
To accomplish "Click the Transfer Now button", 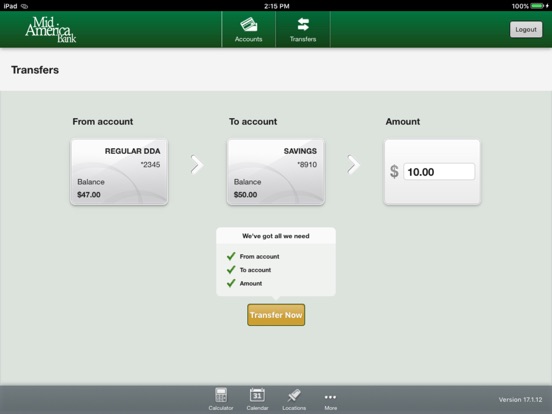I will (x=276, y=315).
